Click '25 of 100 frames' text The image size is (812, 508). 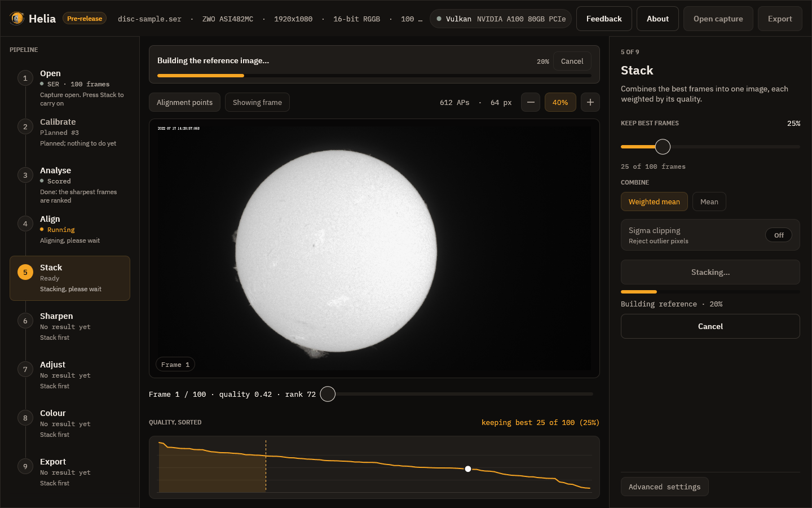point(653,167)
